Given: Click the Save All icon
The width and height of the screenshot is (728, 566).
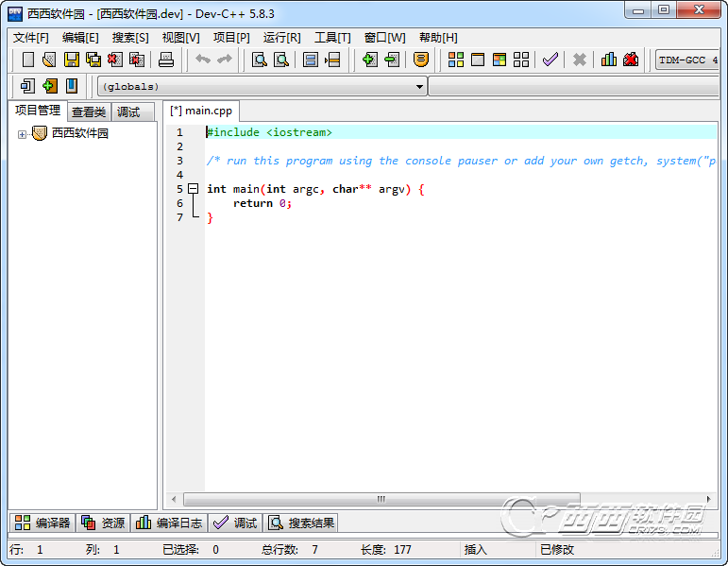Looking at the screenshot, I should coord(93,60).
